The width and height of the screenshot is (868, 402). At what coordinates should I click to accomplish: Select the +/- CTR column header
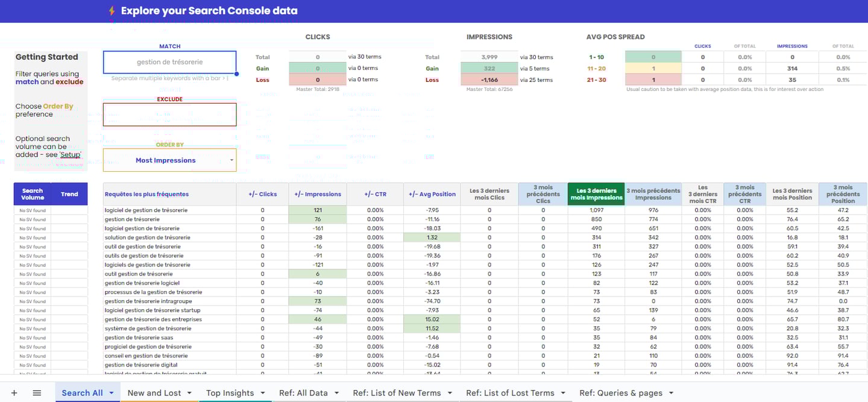tap(375, 194)
